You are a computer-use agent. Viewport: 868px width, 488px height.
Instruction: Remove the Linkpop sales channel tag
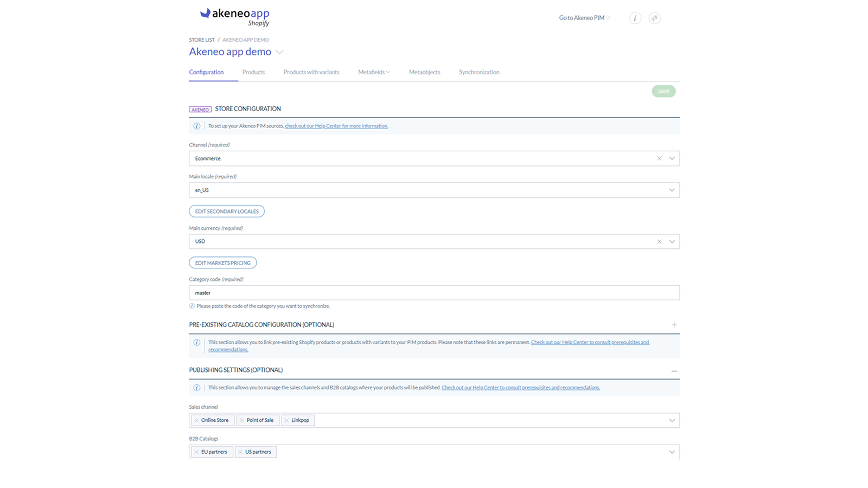286,420
